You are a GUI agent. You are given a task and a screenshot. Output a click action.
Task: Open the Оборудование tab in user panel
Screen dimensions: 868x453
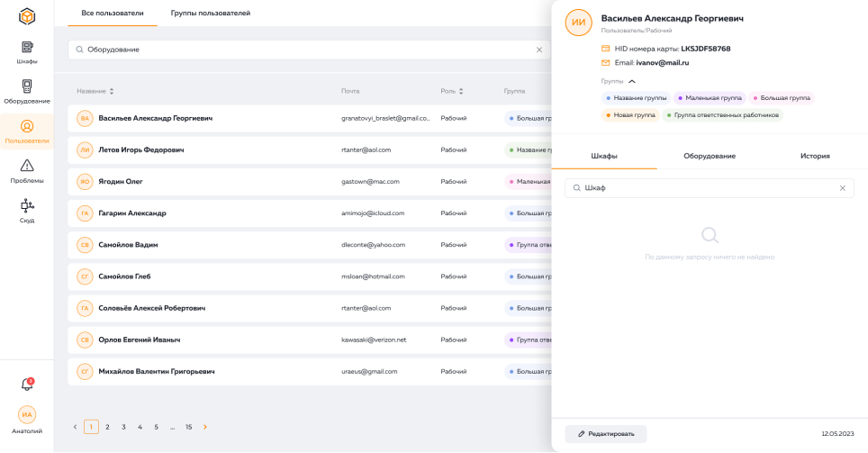click(709, 156)
